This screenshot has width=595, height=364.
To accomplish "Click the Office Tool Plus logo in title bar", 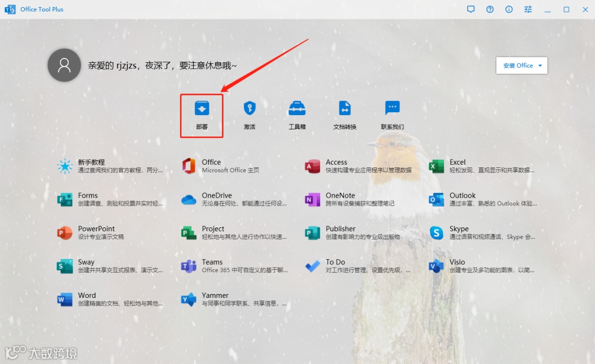I will (x=10, y=9).
